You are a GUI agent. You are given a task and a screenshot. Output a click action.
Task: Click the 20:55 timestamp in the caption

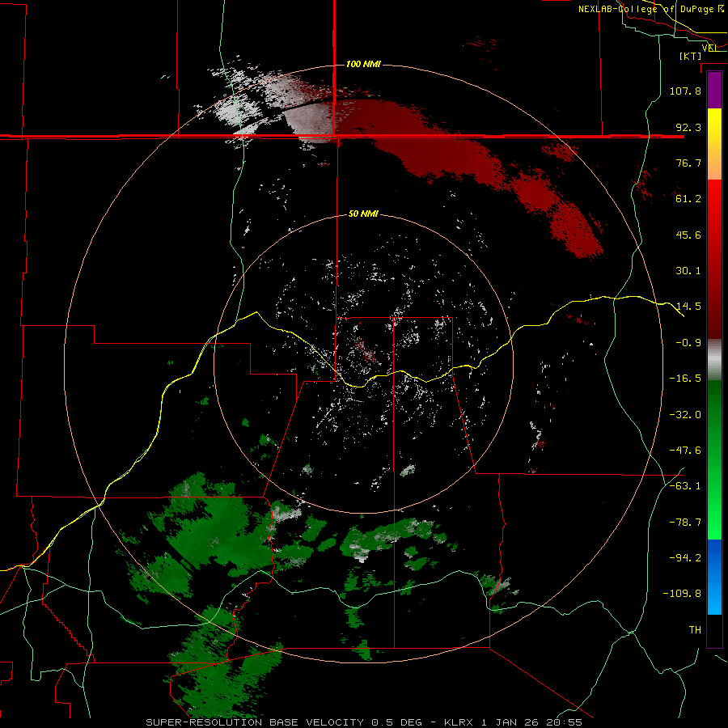[x=565, y=722]
